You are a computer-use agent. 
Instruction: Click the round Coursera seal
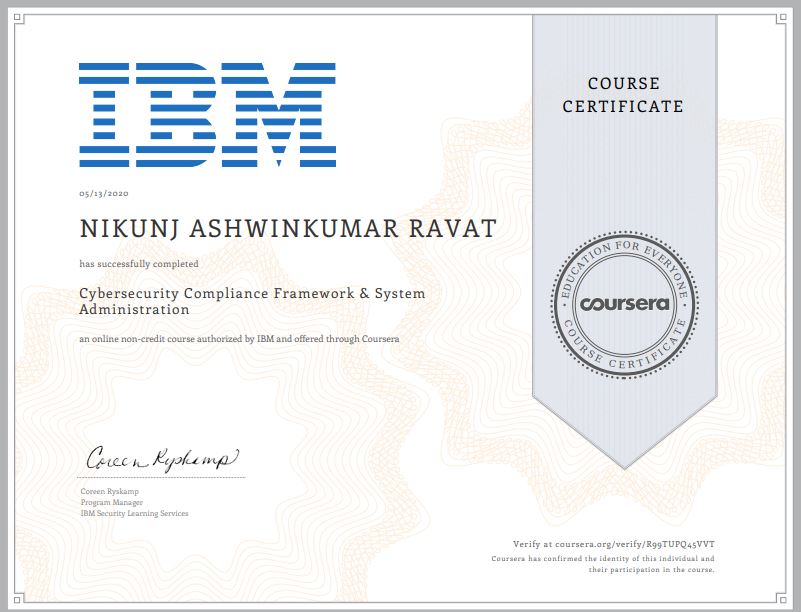(623, 302)
